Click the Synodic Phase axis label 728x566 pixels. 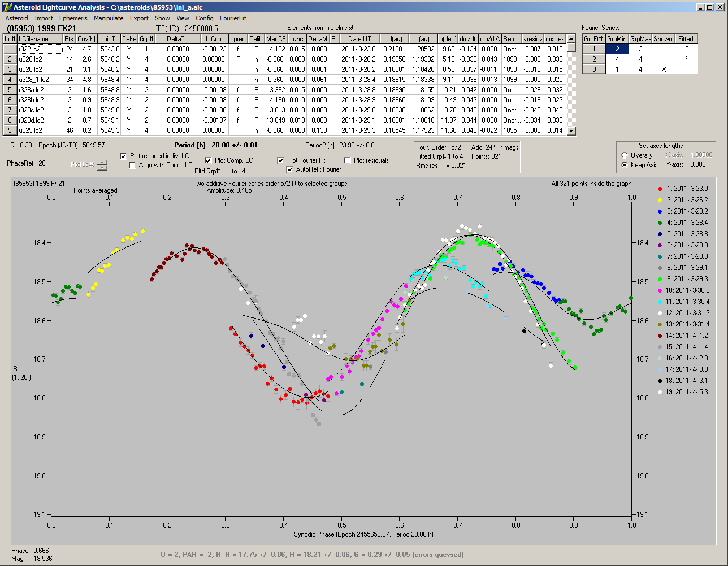tap(363, 534)
